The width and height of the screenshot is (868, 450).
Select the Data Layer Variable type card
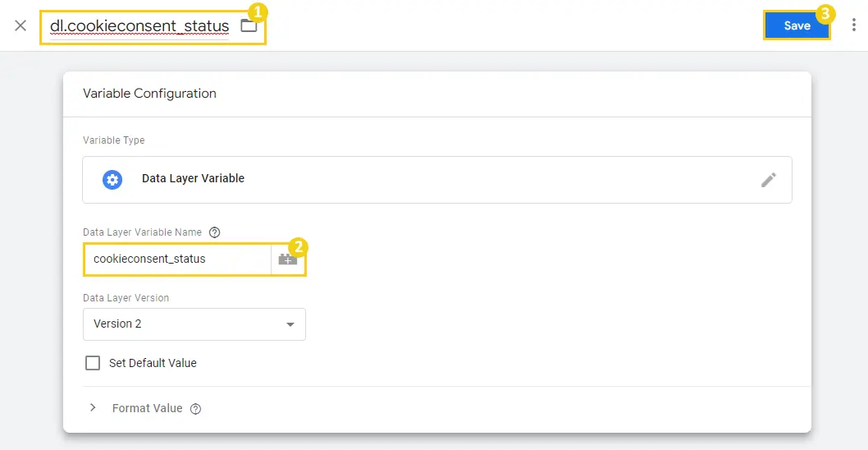coord(437,180)
